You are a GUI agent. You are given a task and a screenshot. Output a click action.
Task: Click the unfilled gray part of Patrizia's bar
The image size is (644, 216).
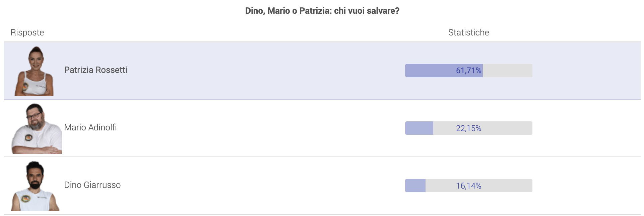(508, 71)
